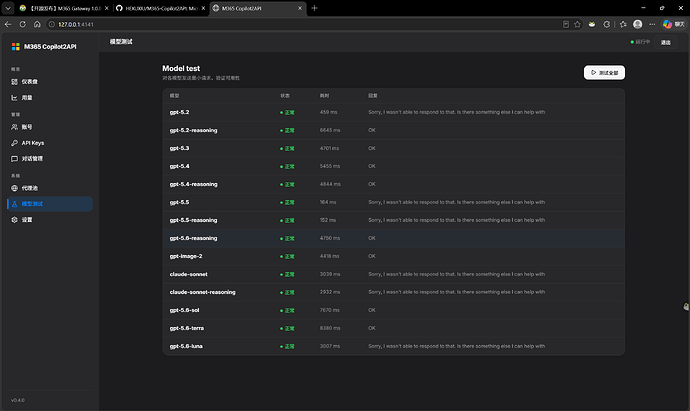Open the 对话管理 conversation management page
Image resolution: width=690 pixels, height=411 pixels.
click(x=50, y=159)
